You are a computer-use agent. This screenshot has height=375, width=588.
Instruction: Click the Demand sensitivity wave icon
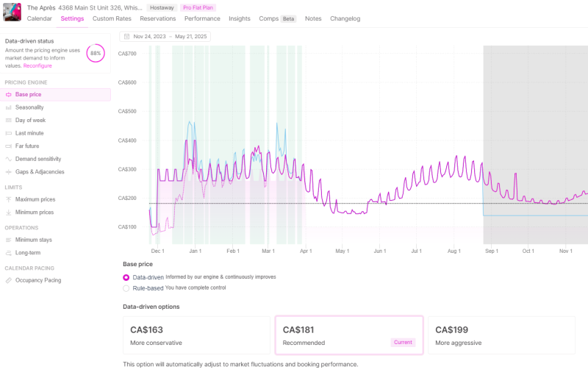pos(8,159)
